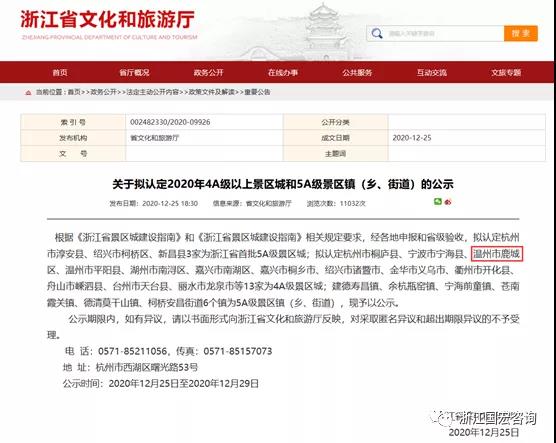Click the magnifying glass search icon
The height and width of the screenshot is (443, 556).
click(x=377, y=34)
